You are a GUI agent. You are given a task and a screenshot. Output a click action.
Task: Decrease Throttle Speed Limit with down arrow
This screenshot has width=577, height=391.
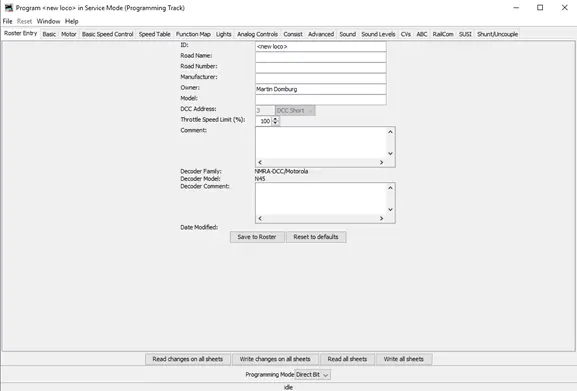275,123
